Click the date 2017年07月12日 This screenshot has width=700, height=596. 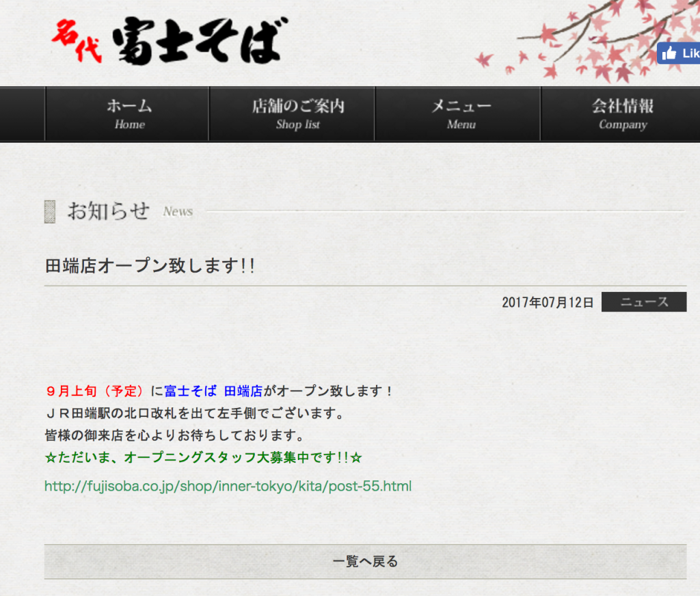548,302
